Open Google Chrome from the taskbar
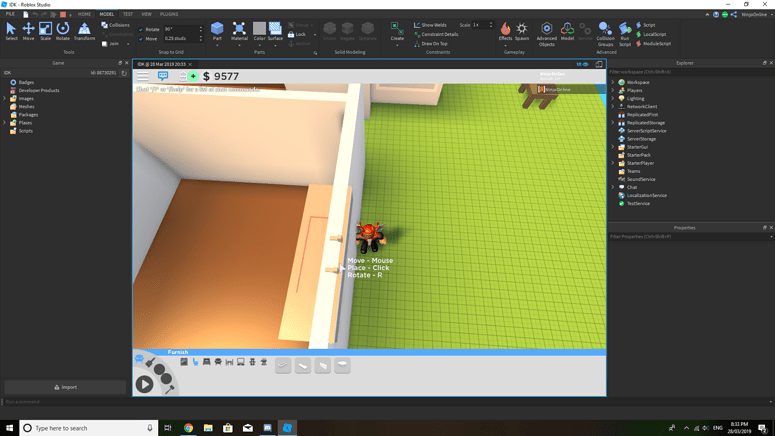The image size is (775, 436). click(188, 428)
